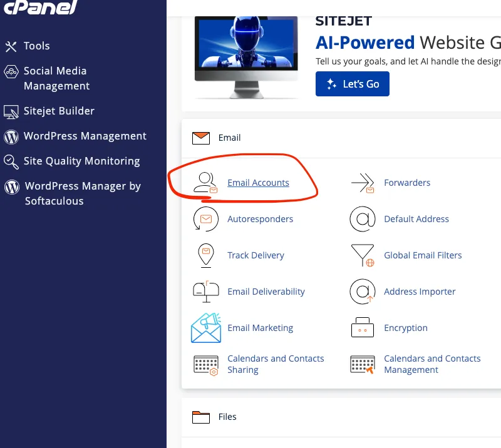Screen dimensions: 501x448
Task: Open Social Media Management sidebar item
Action: (x=56, y=78)
